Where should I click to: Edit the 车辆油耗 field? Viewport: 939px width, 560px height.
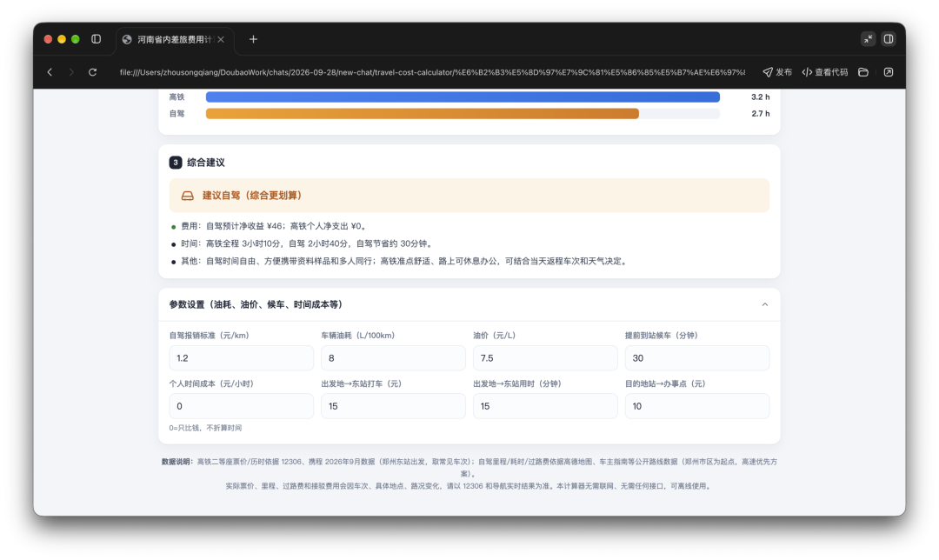coord(393,358)
